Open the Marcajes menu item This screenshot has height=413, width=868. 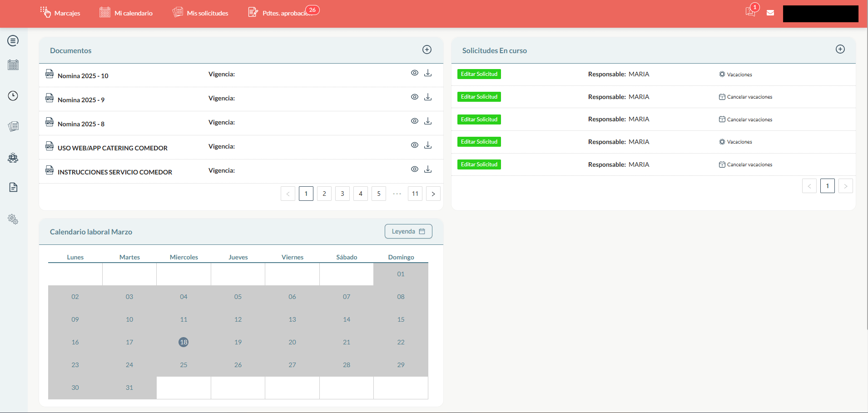point(60,13)
